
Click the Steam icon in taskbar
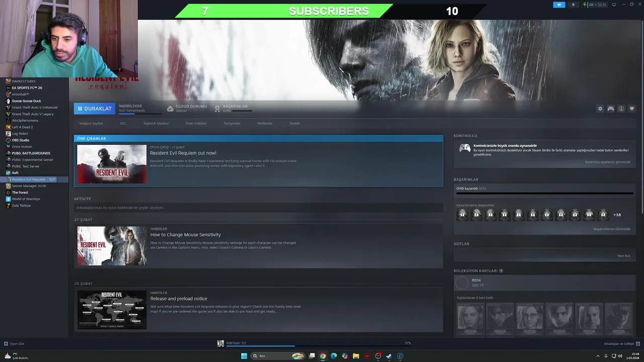(x=389, y=356)
